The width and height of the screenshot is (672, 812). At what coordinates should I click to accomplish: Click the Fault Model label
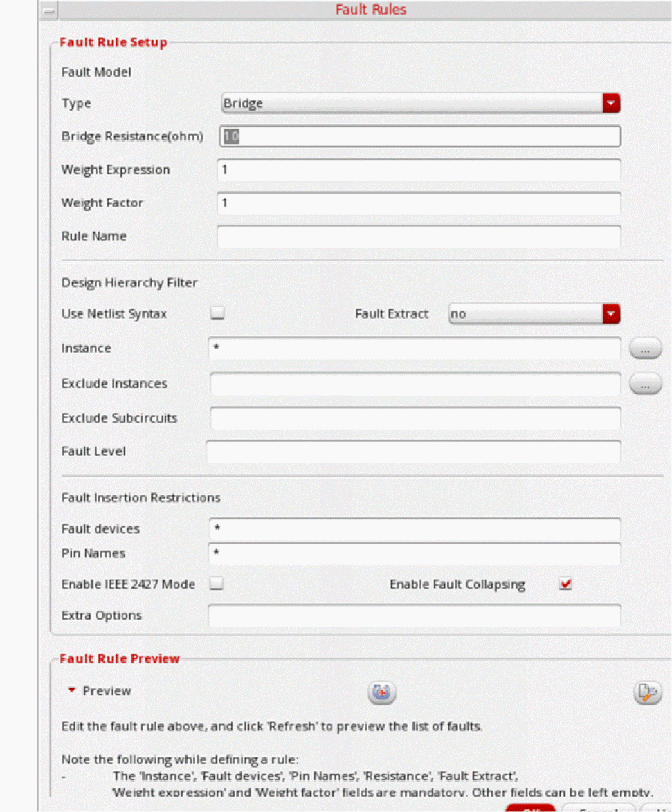(x=96, y=72)
